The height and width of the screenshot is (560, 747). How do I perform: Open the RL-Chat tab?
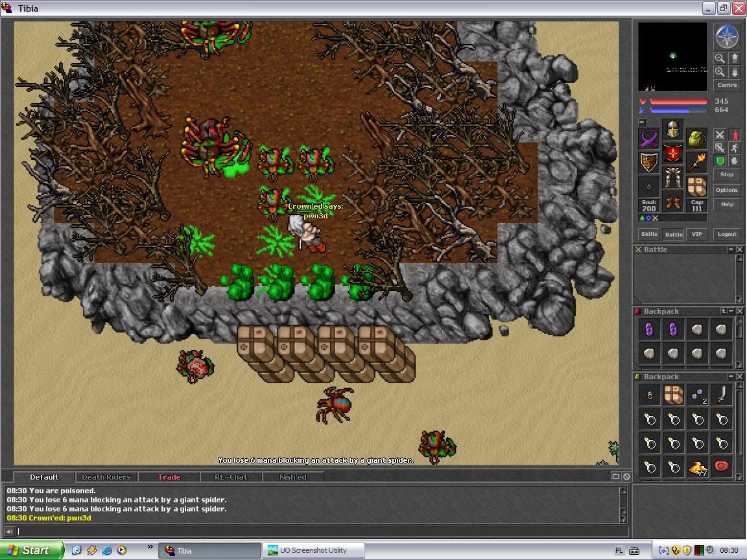[x=231, y=476]
